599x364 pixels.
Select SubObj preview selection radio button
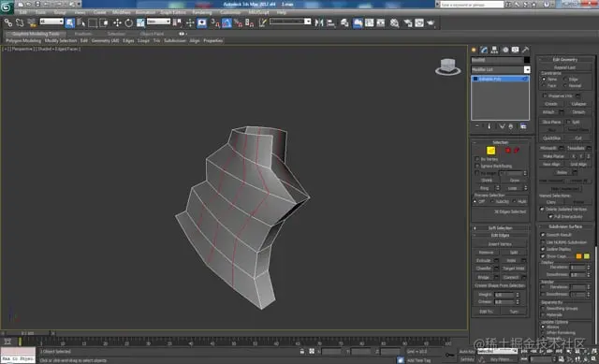492,202
